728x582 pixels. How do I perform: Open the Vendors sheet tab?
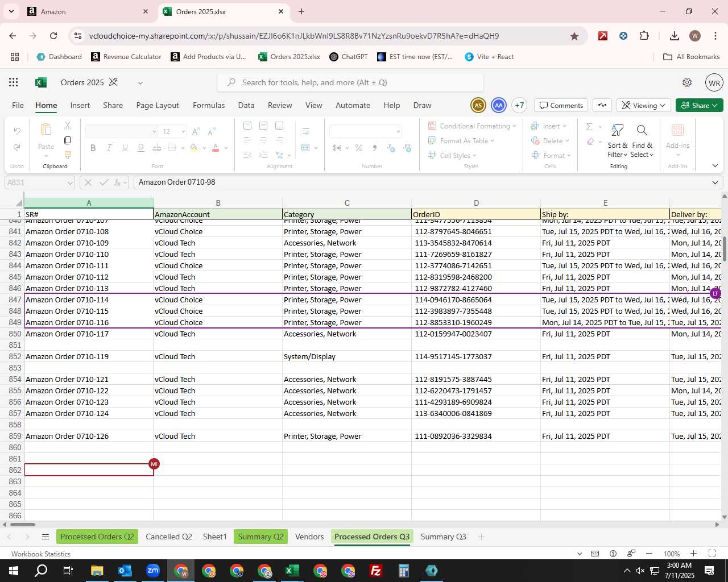click(x=309, y=537)
